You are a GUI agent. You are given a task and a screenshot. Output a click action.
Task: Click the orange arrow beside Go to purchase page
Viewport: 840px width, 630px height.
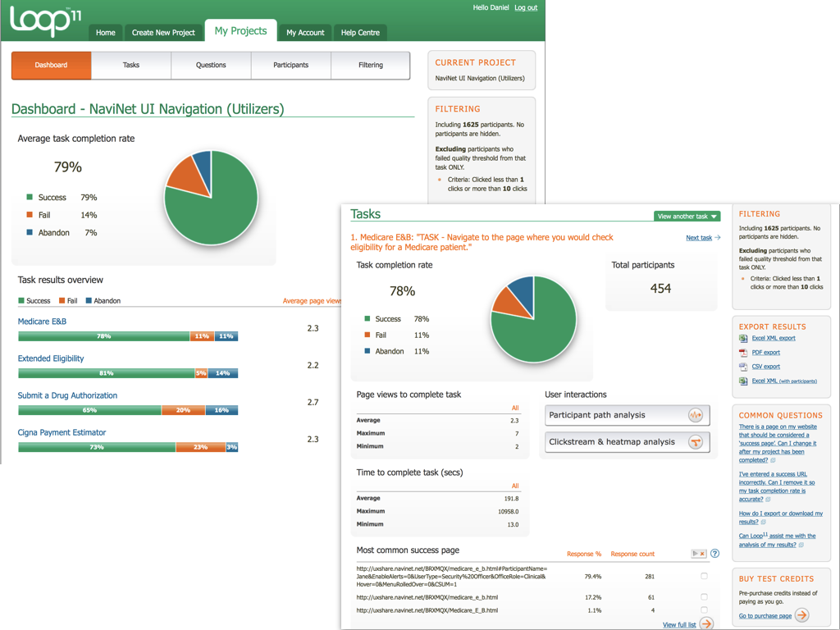coord(802,615)
